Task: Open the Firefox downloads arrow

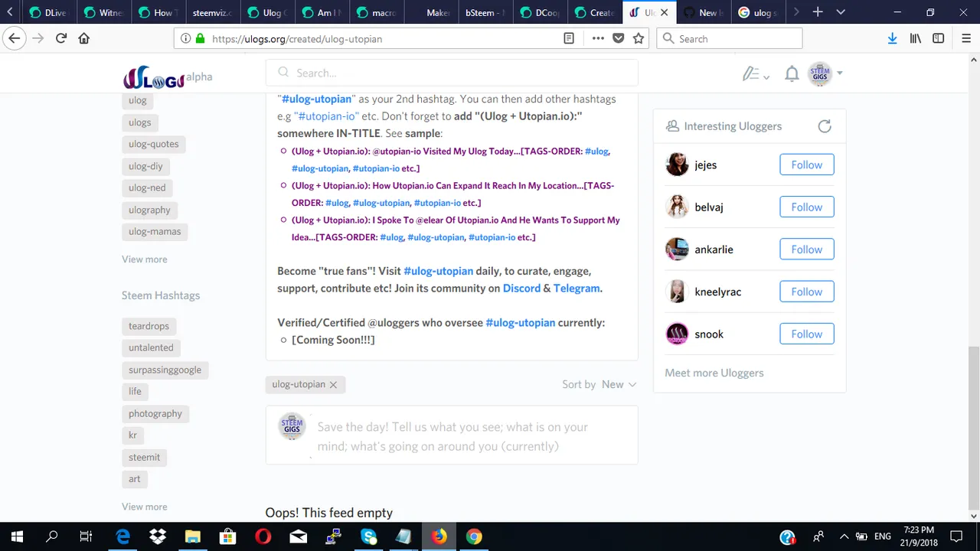Action: [892, 38]
